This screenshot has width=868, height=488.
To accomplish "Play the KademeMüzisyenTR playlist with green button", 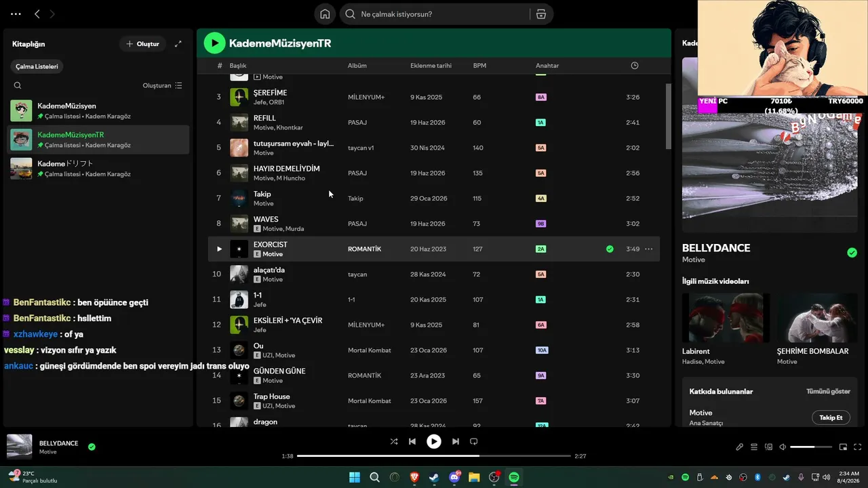I will point(215,43).
